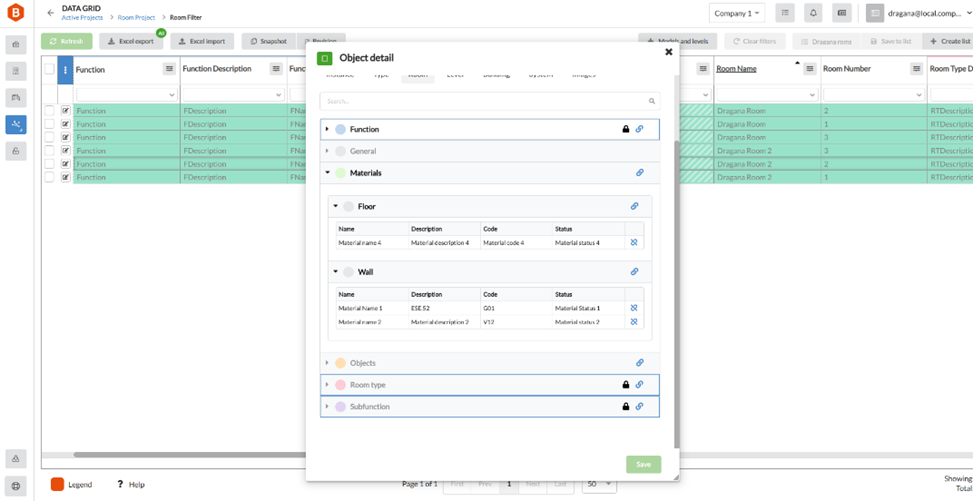Click the Save button in dialog
973x501 pixels.
643,464
